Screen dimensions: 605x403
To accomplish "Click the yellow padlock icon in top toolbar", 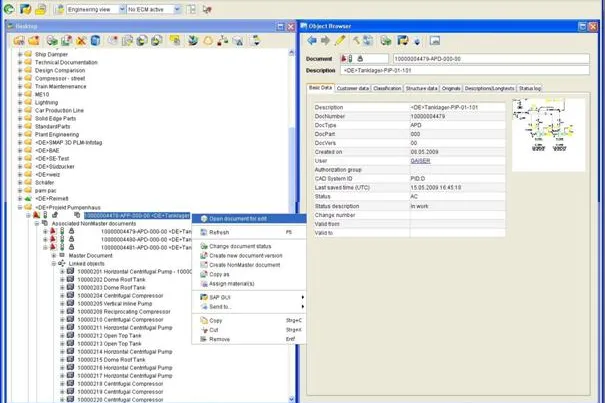I will point(41,9).
